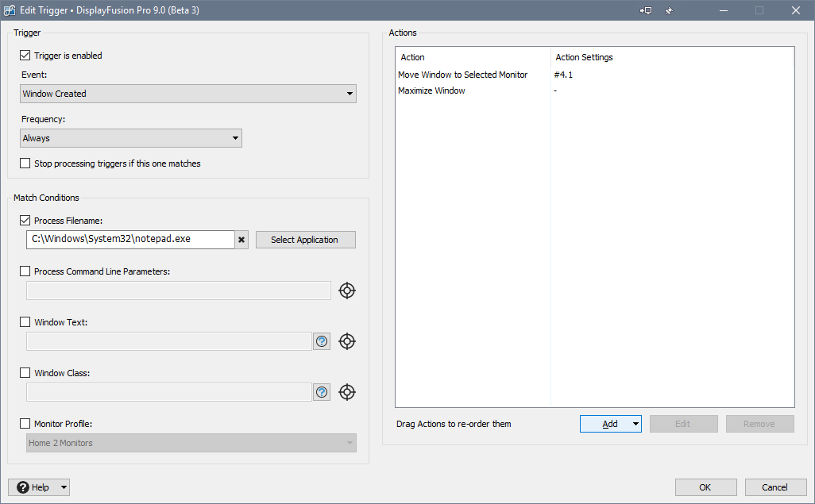
Task: Open the Add action dropdown button
Action: coord(610,424)
